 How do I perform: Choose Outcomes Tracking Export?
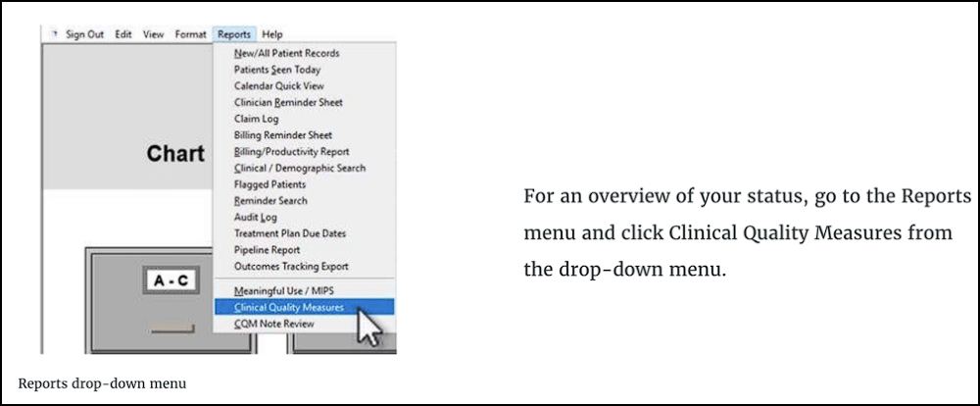[x=291, y=266]
